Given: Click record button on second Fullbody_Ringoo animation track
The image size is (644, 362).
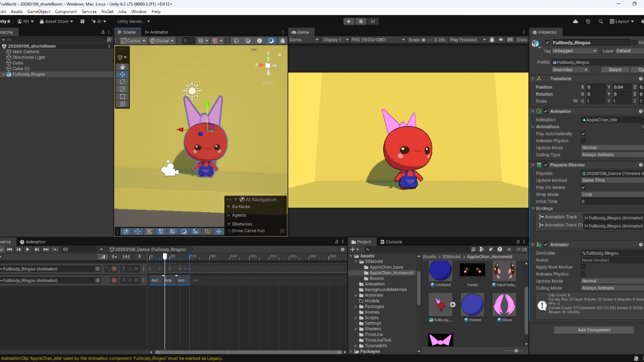Looking at the screenshot, I should coord(114,281).
